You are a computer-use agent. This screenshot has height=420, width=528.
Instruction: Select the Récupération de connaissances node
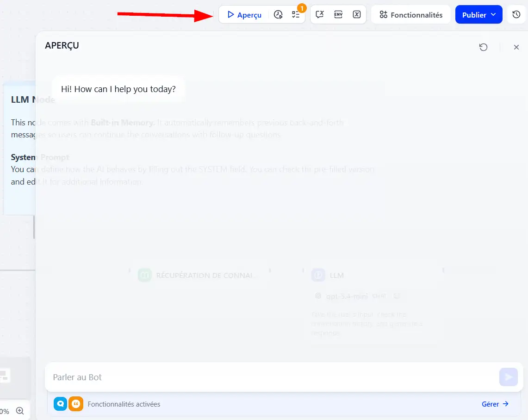tap(200, 275)
